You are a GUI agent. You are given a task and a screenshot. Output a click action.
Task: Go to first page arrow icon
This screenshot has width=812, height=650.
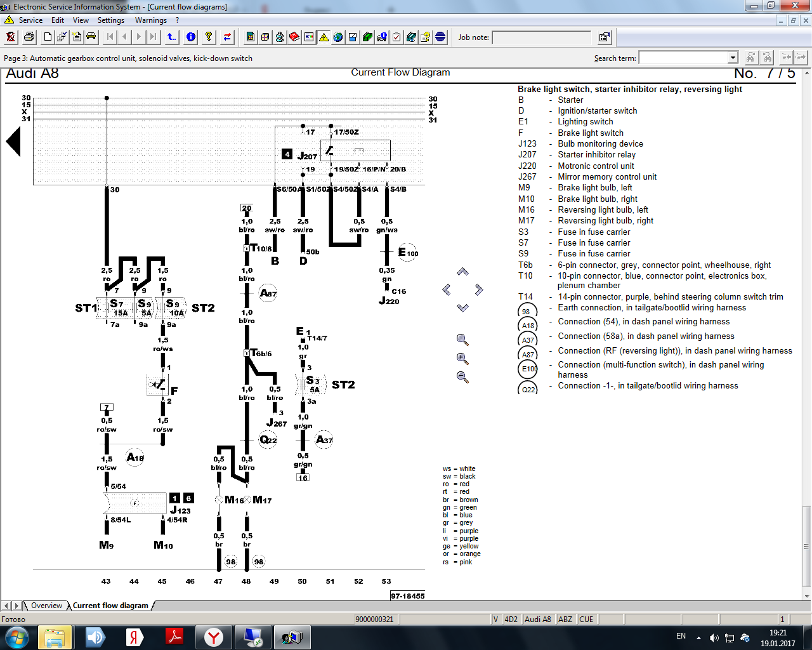pos(110,37)
